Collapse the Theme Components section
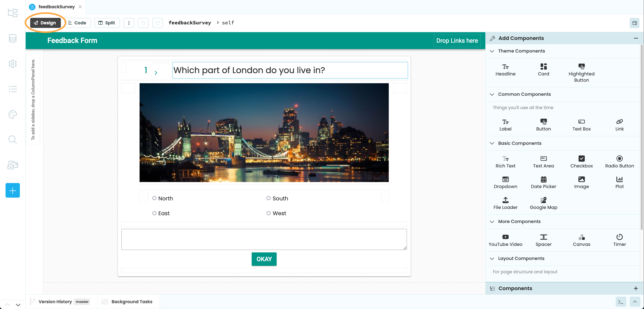Screen dimensions: 644x309 point(492,51)
